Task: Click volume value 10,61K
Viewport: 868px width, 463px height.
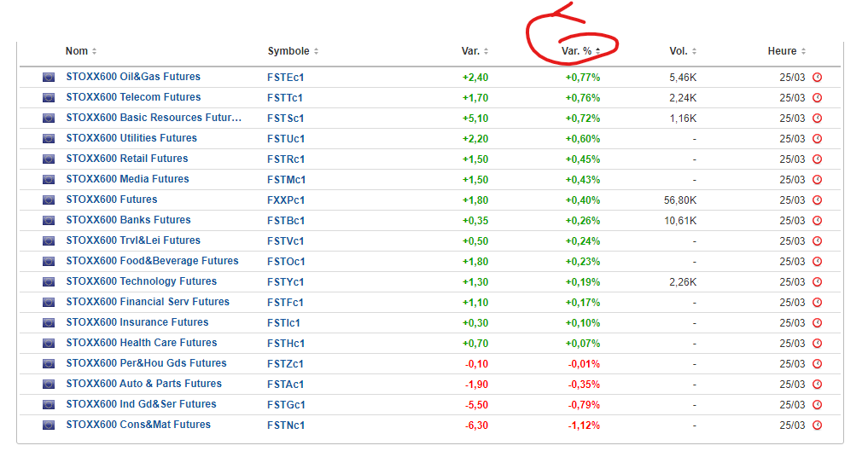Action: tap(679, 221)
